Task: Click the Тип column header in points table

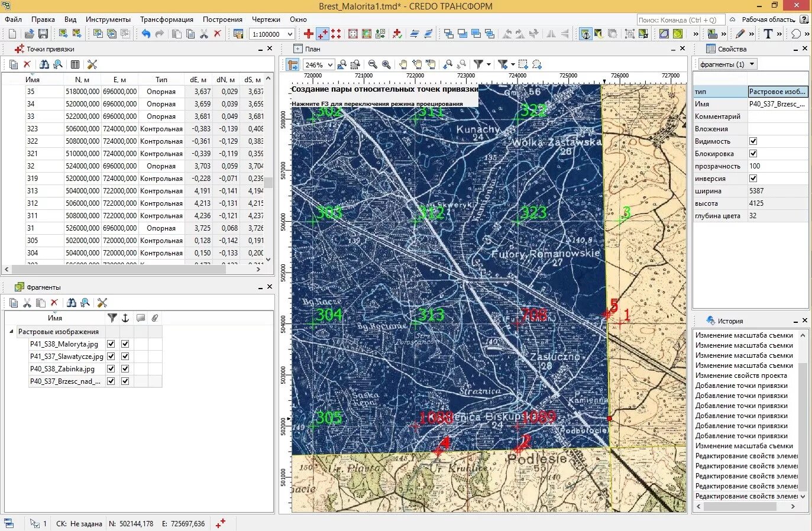Action: pyautogui.click(x=161, y=79)
